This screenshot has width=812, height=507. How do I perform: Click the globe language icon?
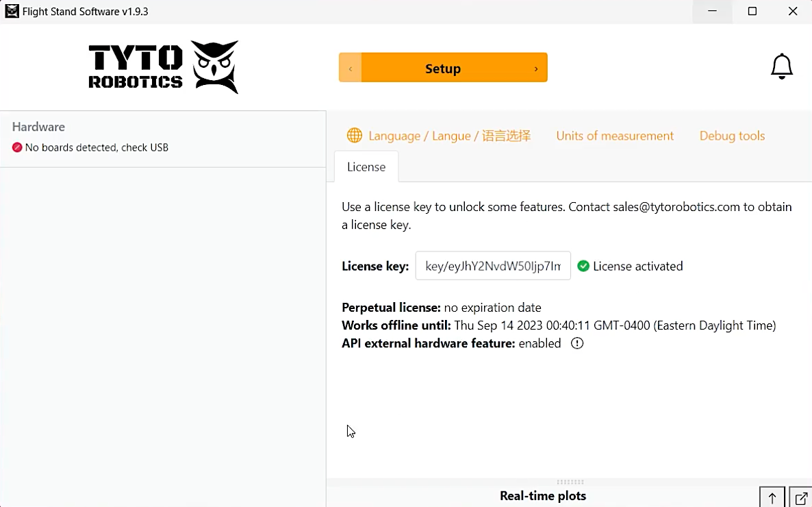[x=354, y=136]
